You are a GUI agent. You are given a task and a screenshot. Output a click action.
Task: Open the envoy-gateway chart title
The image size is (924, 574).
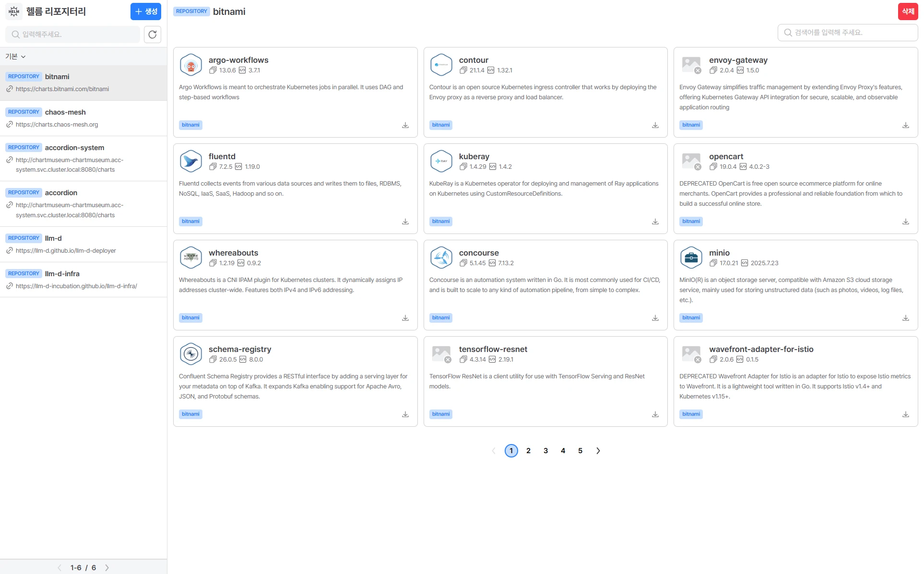pos(738,60)
